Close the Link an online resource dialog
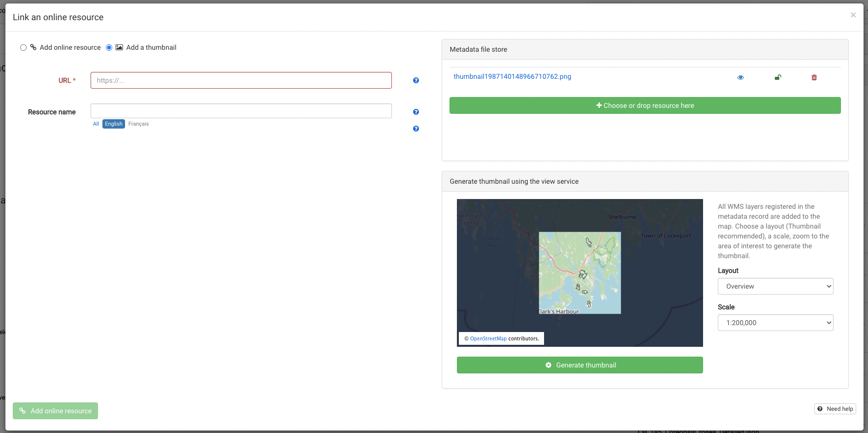The width and height of the screenshot is (868, 433). [x=853, y=15]
